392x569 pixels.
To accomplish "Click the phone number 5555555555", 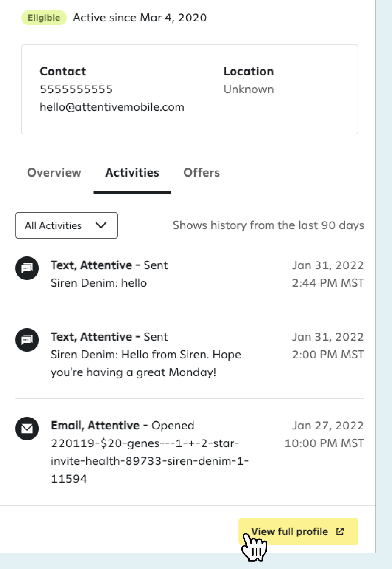I will (x=76, y=89).
